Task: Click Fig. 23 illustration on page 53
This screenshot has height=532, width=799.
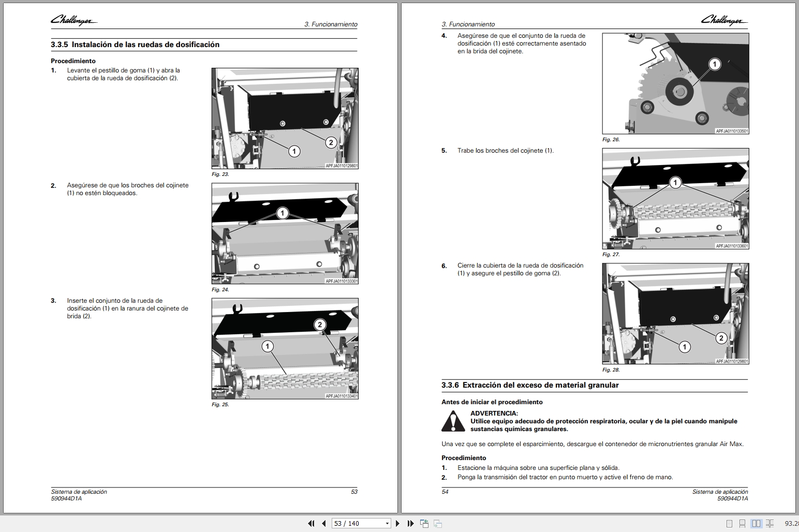Action: click(285, 119)
